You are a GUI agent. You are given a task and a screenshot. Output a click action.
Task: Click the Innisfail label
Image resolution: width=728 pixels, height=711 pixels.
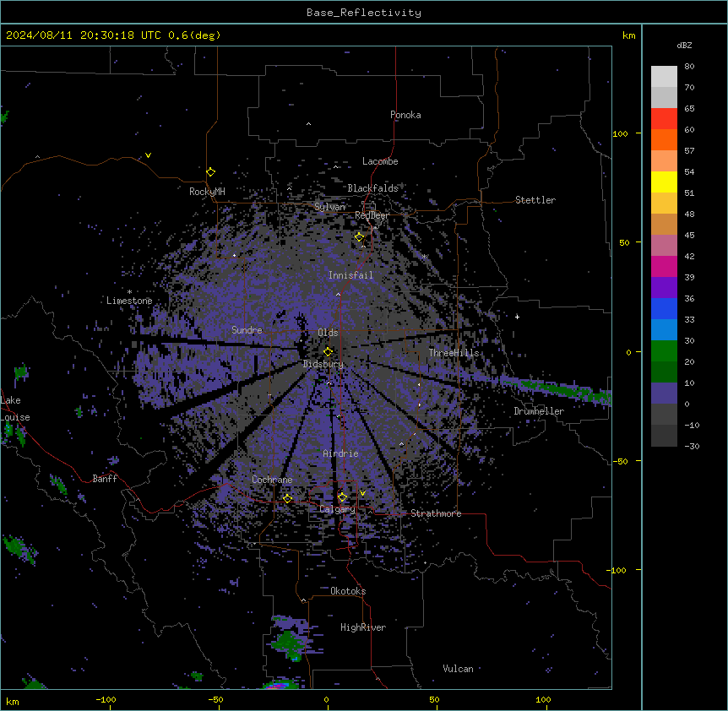click(350, 275)
